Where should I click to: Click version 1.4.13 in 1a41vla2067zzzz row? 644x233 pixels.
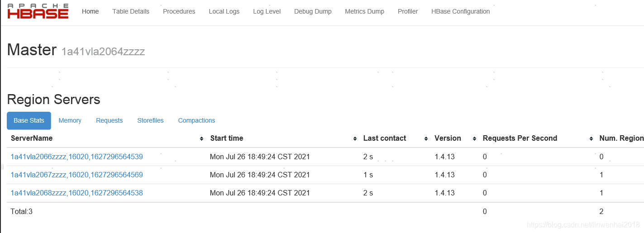tap(444, 175)
